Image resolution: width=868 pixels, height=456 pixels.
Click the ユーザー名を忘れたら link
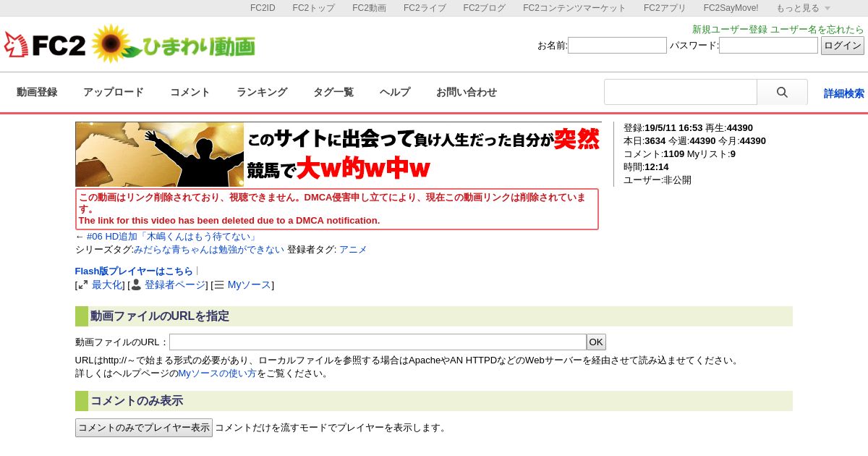click(x=817, y=30)
